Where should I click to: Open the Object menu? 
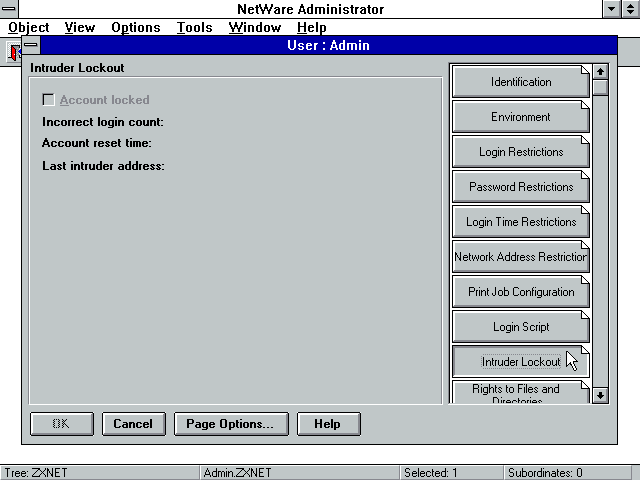[x=29, y=27]
